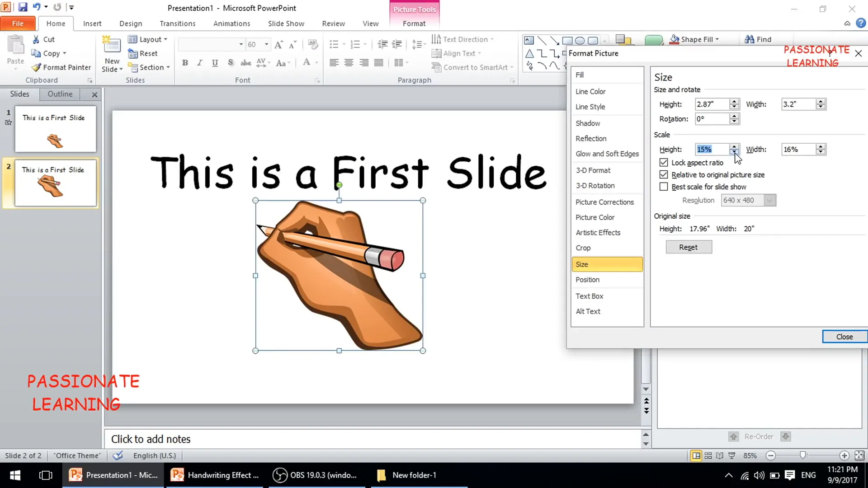
Task: Click the Undo icon in quick access toolbar
Action: 37,7
